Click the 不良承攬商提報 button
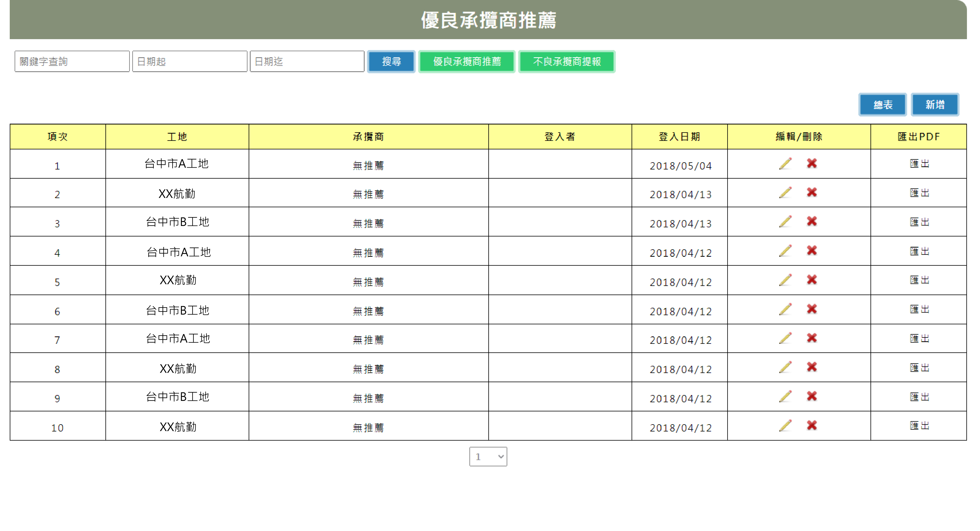This screenshot has width=980, height=531. click(x=567, y=62)
